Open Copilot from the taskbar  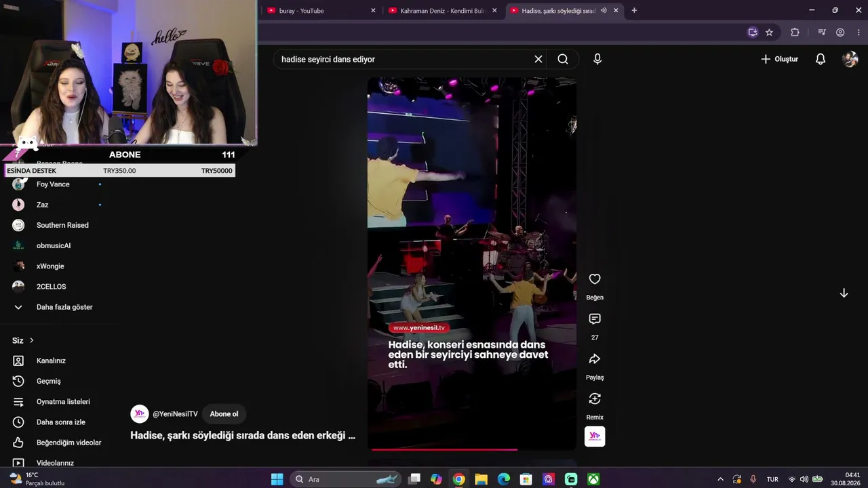tap(436, 479)
